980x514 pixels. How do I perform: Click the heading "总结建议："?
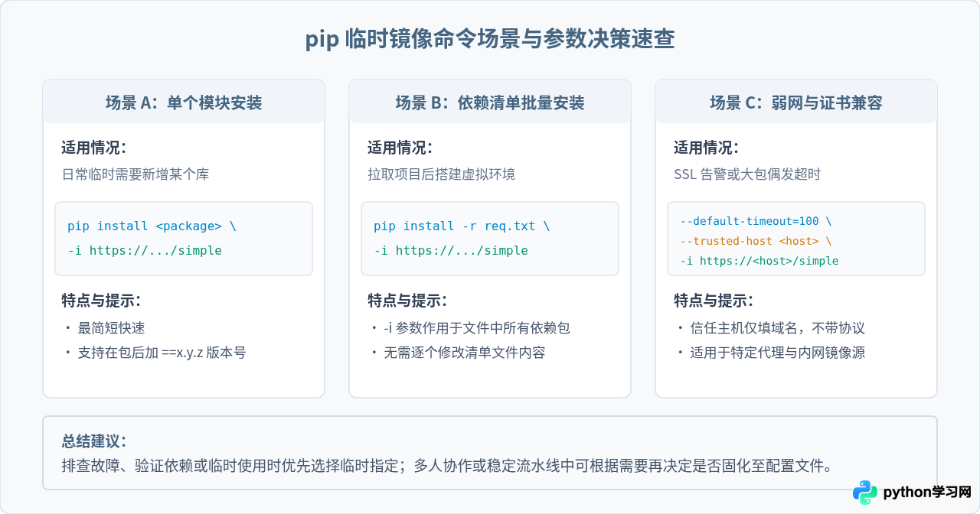click(93, 441)
